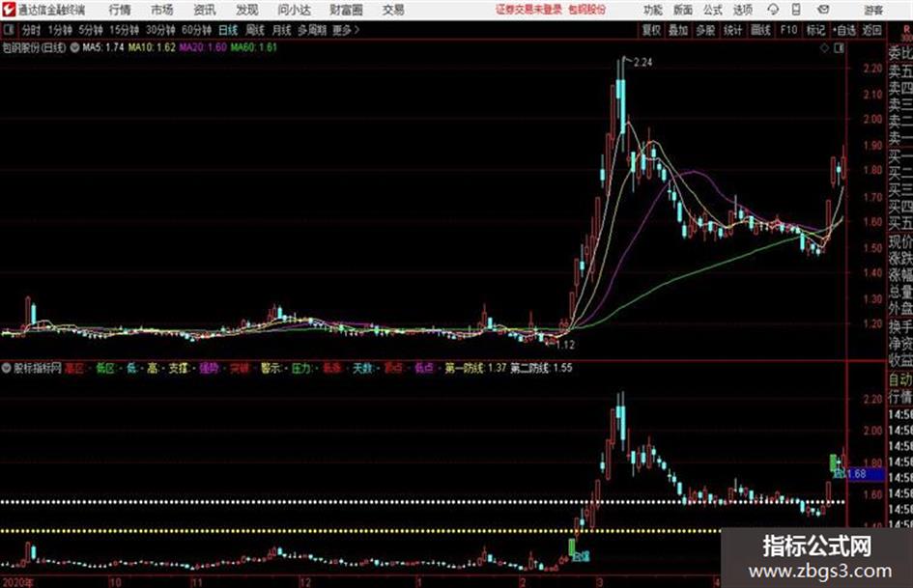Screen dimensions: 913x588
Task: Open the 选项 menu
Action: (x=742, y=10)
